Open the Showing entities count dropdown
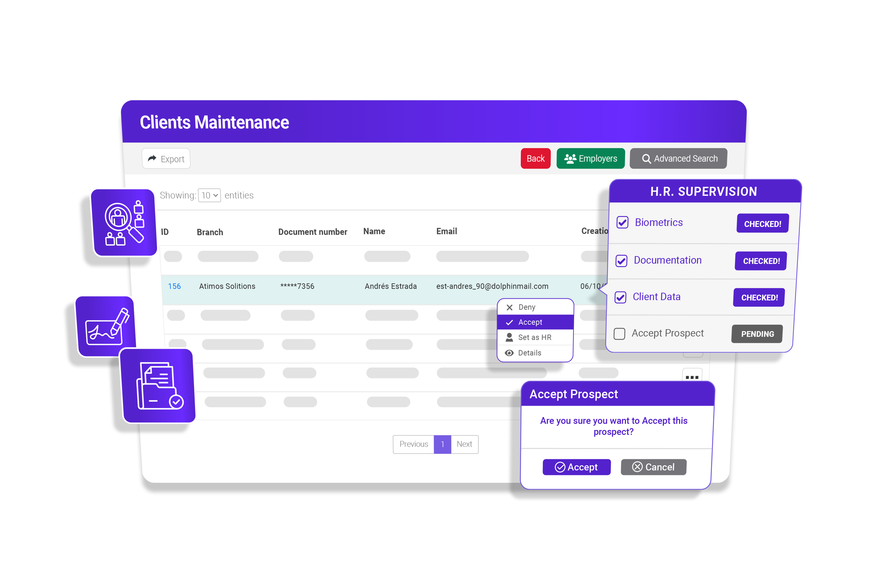The height and width of the screenshot is (588, 891). tap(209, 195)
